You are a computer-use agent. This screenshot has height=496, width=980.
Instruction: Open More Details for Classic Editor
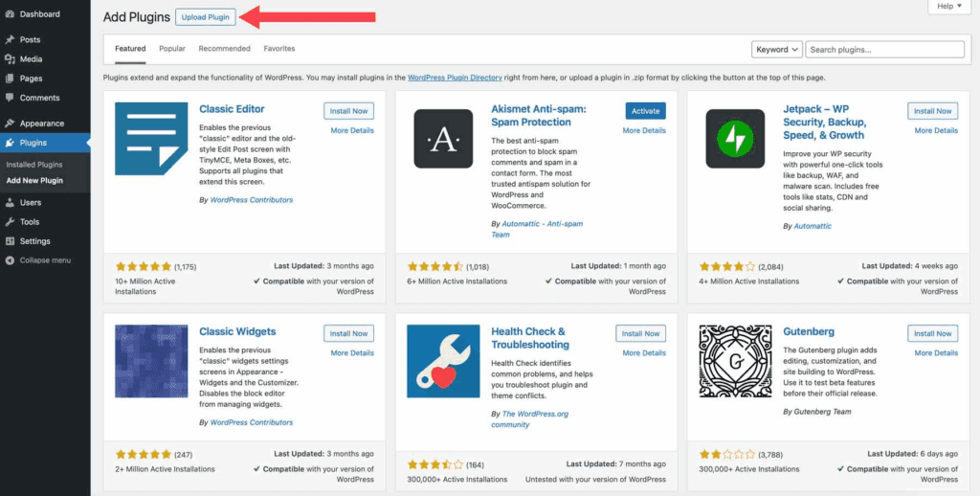(352, 131)
